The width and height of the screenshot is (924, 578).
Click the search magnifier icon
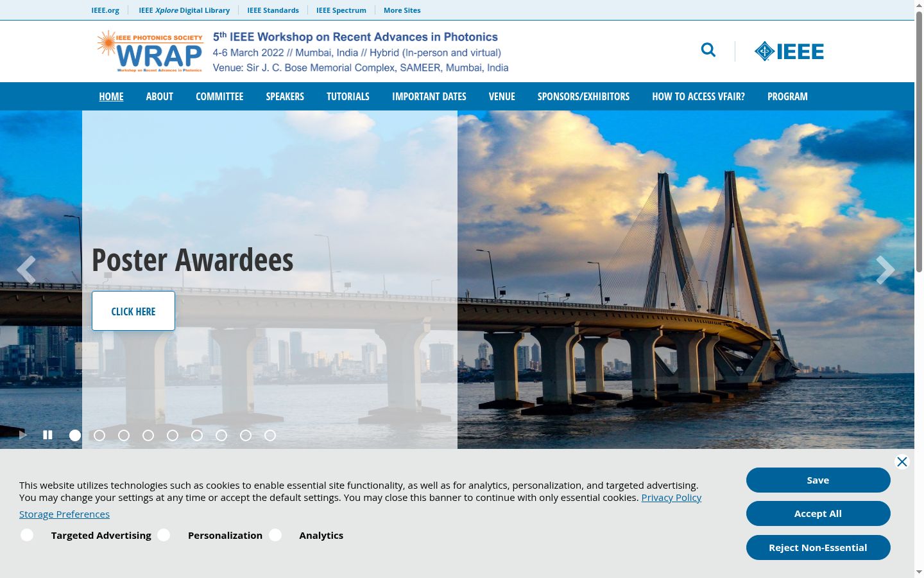coord(708,50)
